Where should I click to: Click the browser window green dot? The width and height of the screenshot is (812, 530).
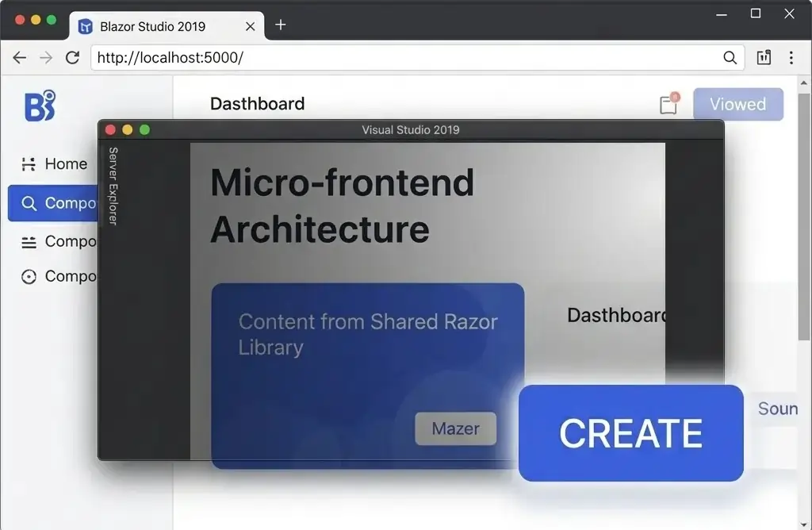(52, 20)
